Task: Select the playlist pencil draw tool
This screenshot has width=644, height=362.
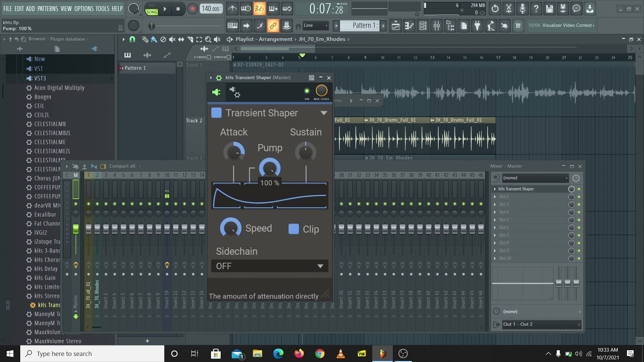Action: (145, 39)
